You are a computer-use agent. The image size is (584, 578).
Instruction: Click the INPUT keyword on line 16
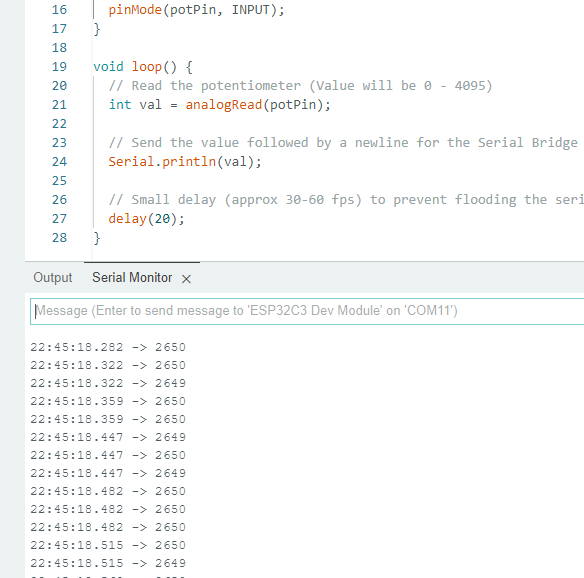(250, 10)
